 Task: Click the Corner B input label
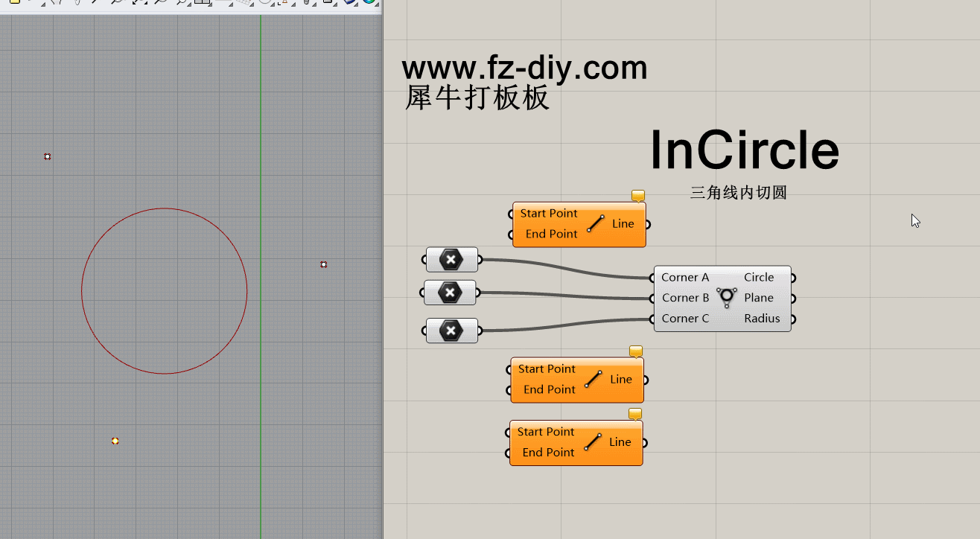pos(685,298)
